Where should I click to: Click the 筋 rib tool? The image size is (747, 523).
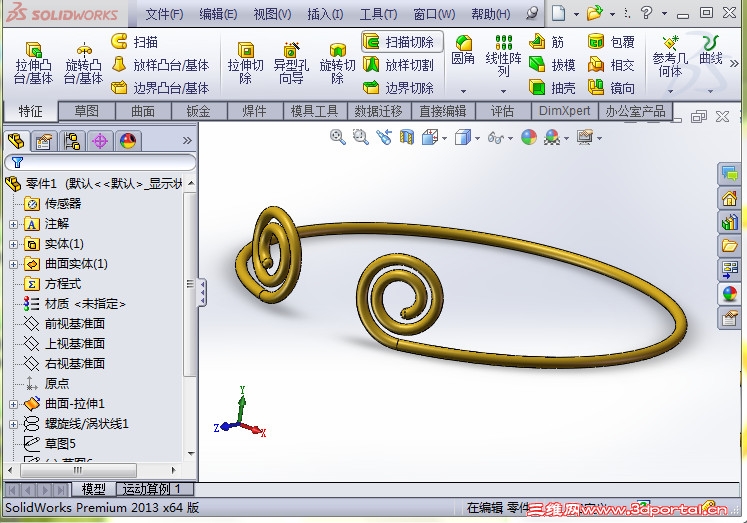(546, 42)
